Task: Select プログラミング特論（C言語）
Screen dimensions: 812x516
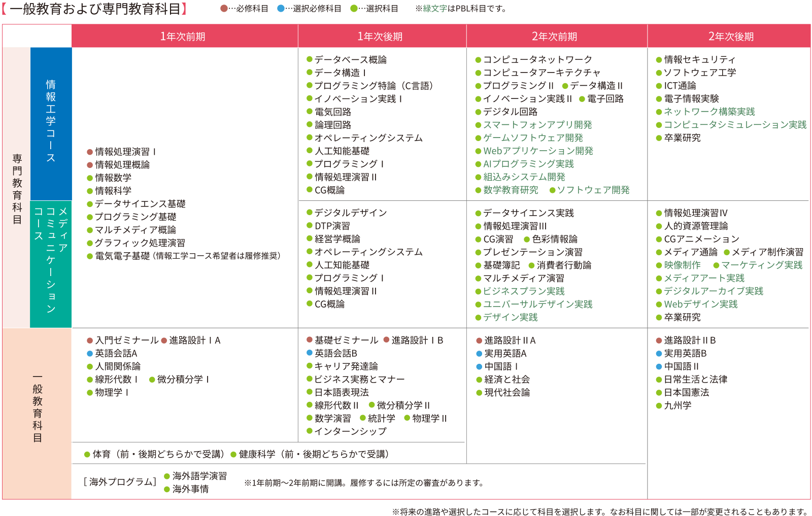Action: click(x=371, y=86)
